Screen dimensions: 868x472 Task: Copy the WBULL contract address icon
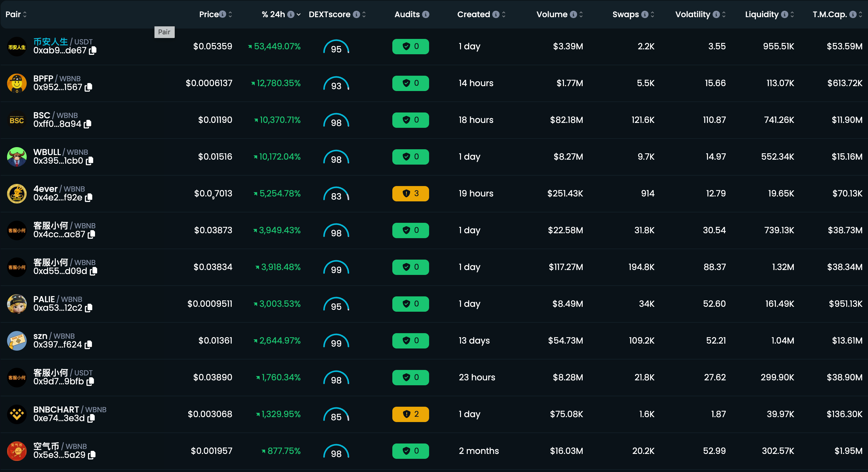[x=89, y=161]
